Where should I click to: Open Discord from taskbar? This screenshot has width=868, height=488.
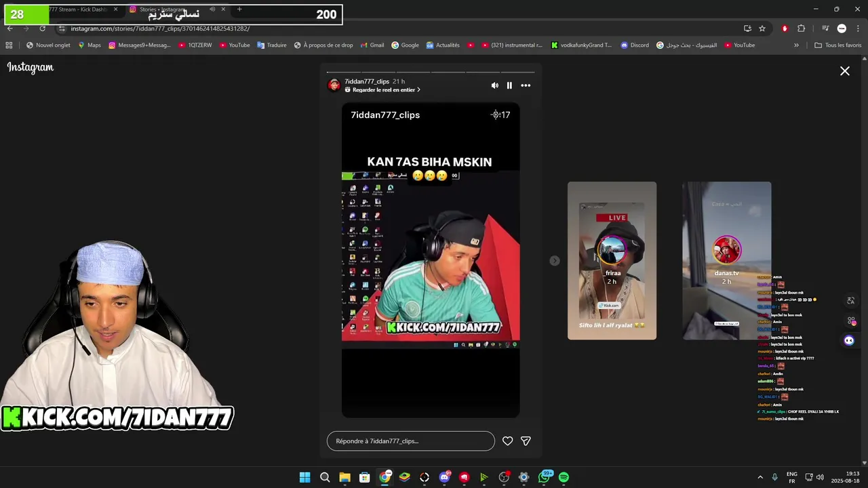[444, 477]
